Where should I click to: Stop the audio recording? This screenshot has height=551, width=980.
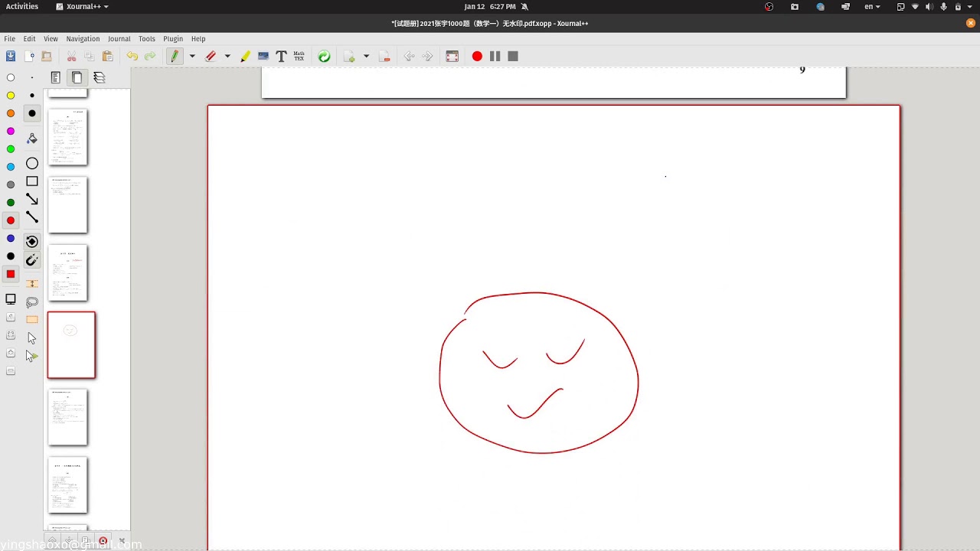[x=513, y=56]
